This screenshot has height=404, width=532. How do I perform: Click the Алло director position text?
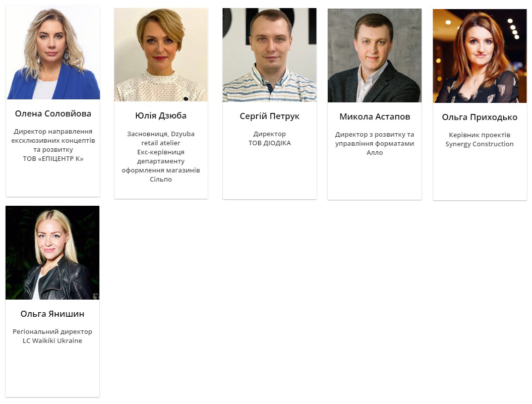click(x=375, y=143)
